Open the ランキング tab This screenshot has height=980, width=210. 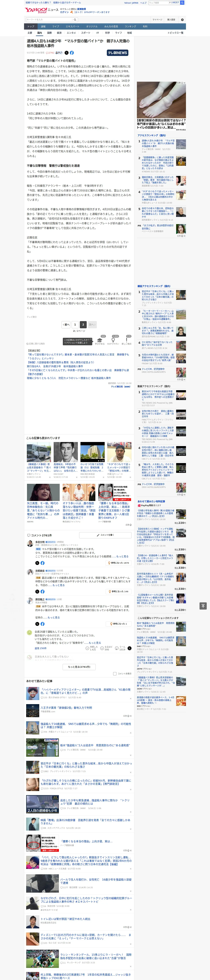coord(130,27)
